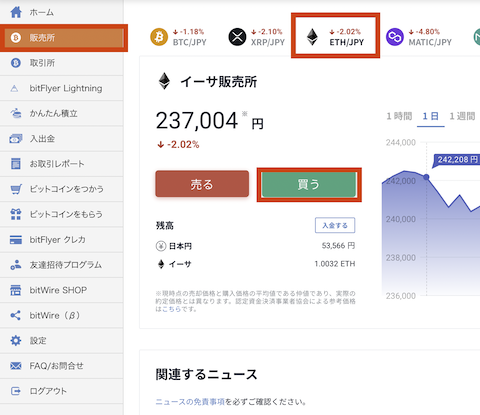This screenshot has width=480, height=415.
Task: Switch chart to 1日 range
Action: pyautogui.click(x=430, y=116)
